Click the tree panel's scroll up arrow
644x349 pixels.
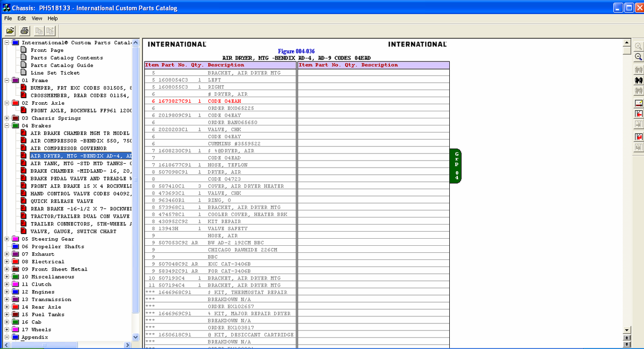pyautogui.click(x=135, y=43)
